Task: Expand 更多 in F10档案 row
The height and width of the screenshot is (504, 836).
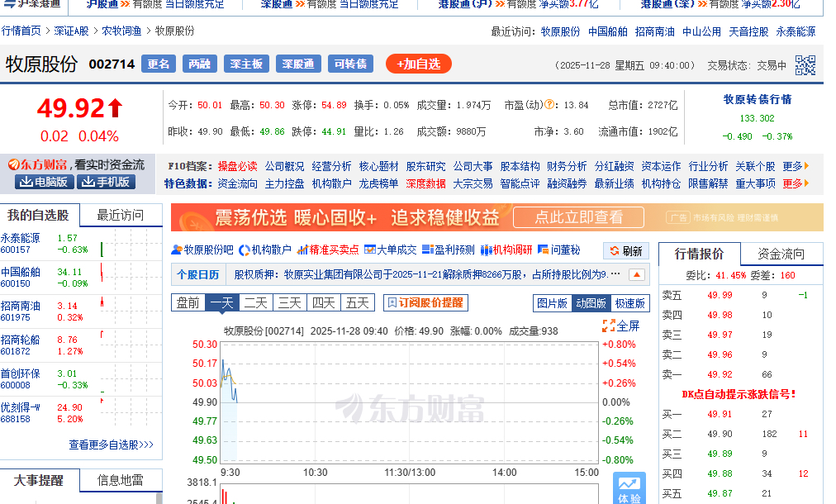Action: tap(796, 166)
